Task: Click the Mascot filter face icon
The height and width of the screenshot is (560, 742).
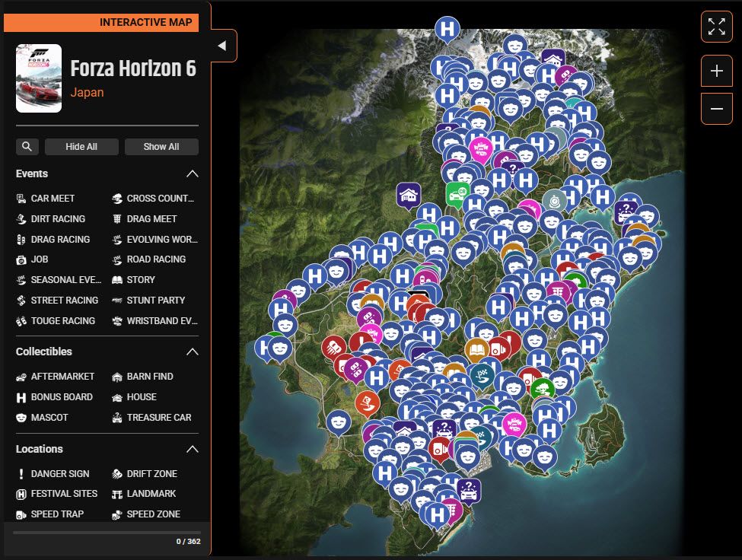Action: 21,418
